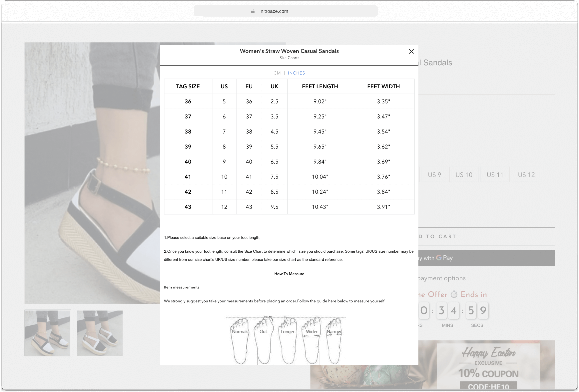Image resolution: width=579 pixels, height=392 pixels.
Task: Click the TAG SIZE column header
Action: click(x=188, y=86)
